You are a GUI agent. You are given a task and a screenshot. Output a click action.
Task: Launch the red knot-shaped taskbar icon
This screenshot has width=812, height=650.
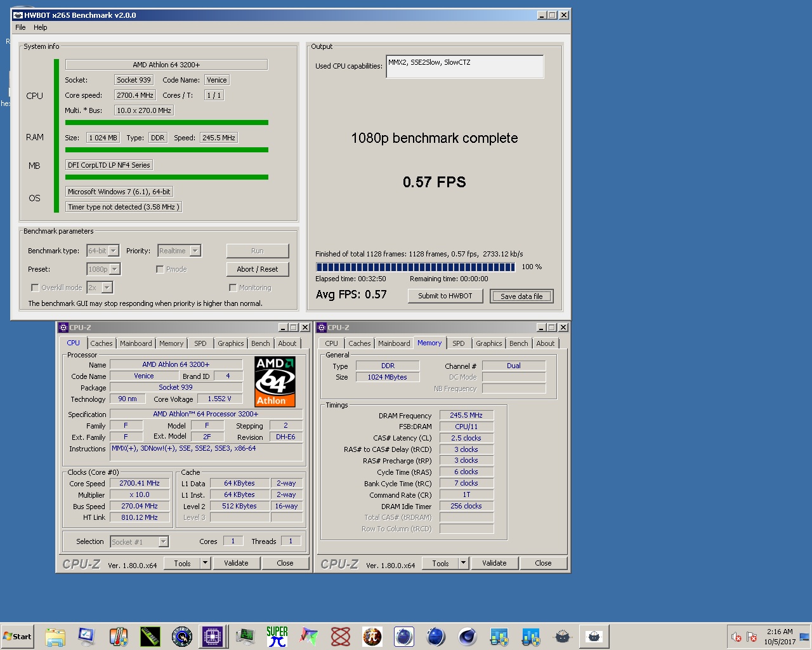(x=341, y=636)
